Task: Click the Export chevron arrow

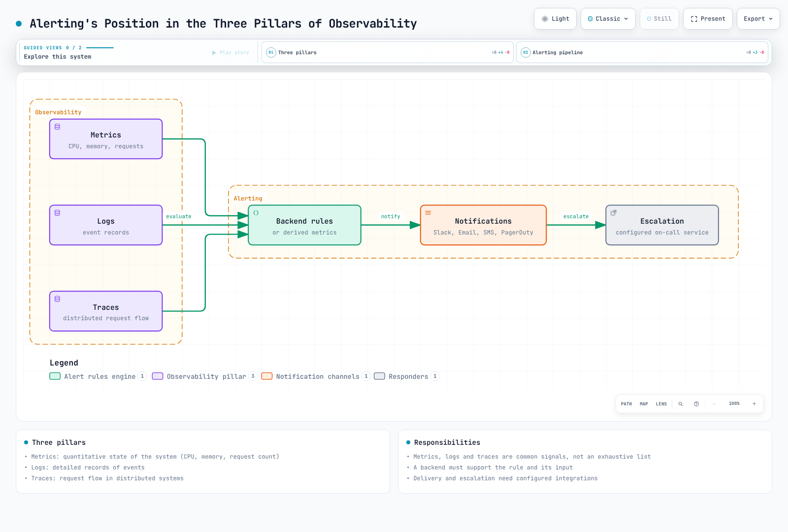Action: coord(771,19)
